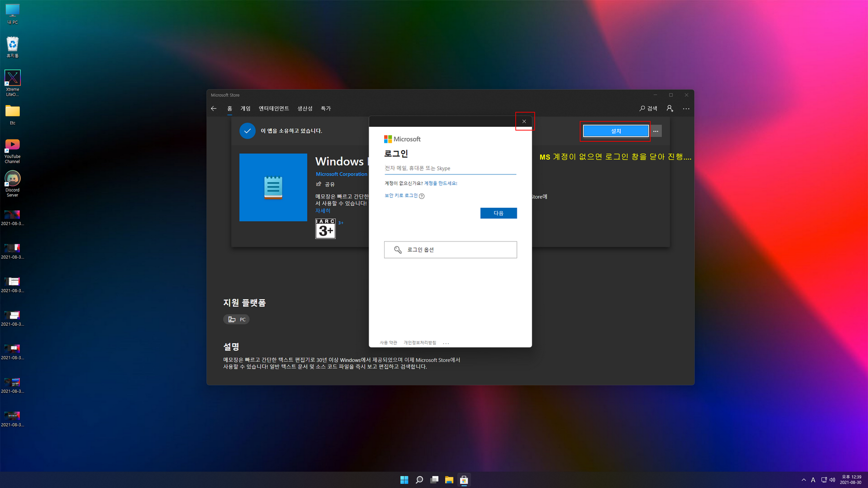Click the share icon 공유

325,184
